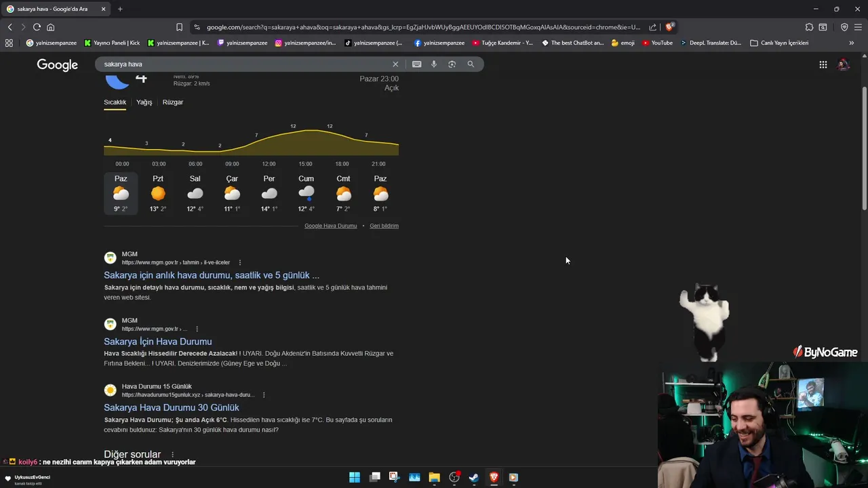This screenshot has height=488, width=868.
Task: Submit search with magnifying glass icon
Action: click(471, 64)
